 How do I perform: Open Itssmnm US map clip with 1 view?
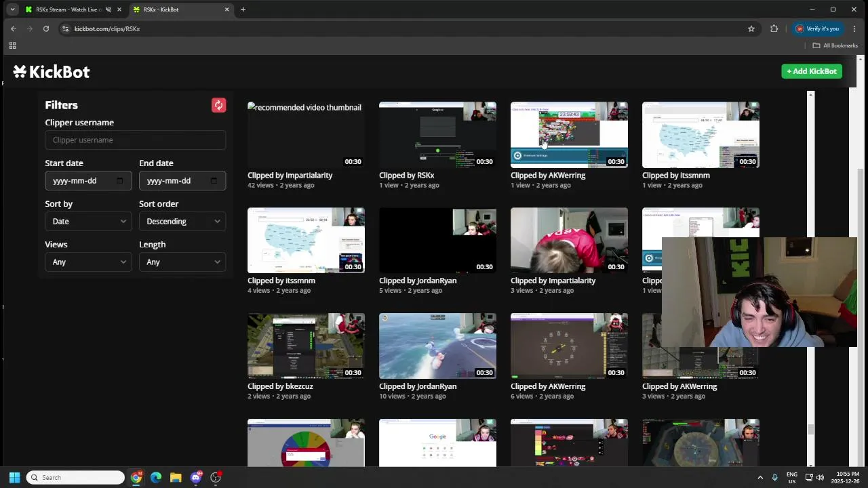701,134
